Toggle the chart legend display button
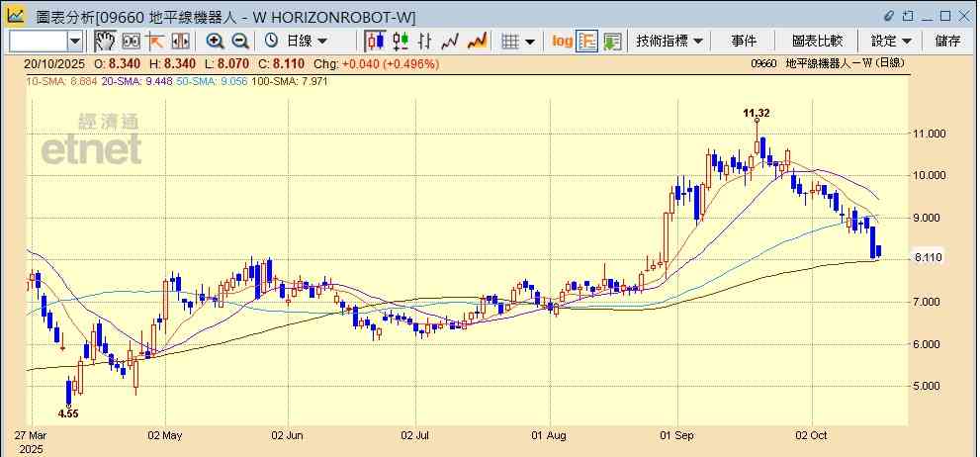 [587, 41]
